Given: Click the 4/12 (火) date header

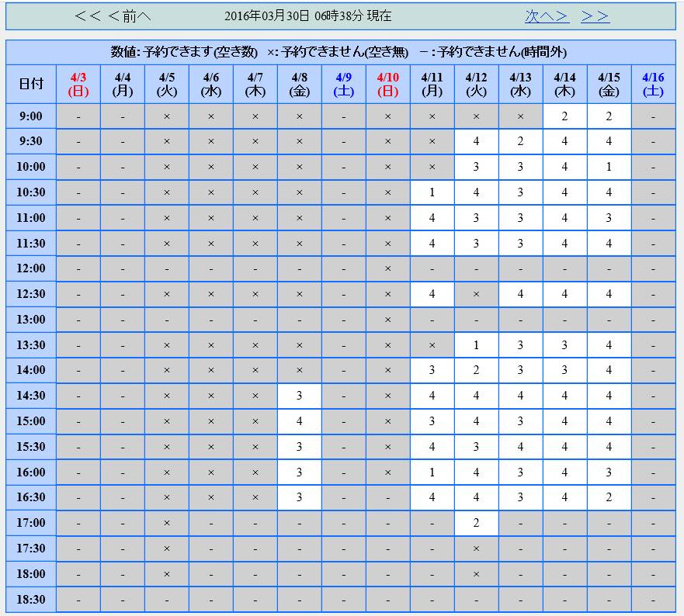Looking at the screenshot, I should point(476,84).
